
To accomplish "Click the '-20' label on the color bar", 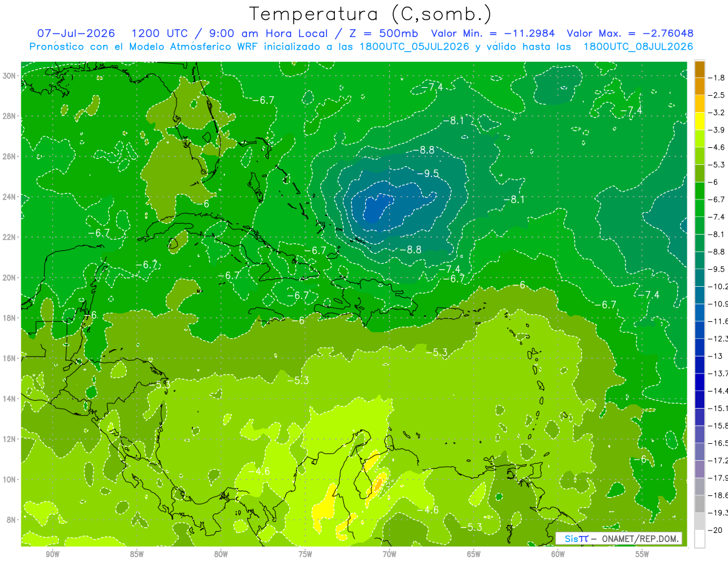I will point(715,530).
